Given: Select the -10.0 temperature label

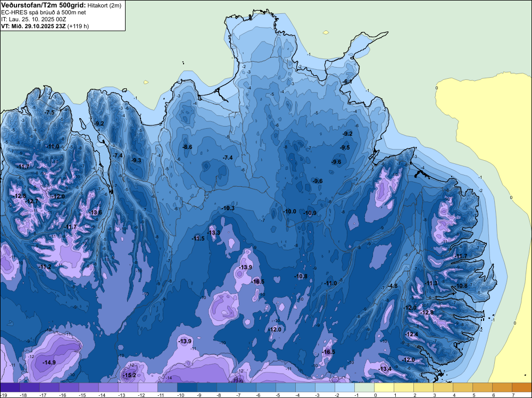Looking at the screenshot, I should click(x=290, y=211).
